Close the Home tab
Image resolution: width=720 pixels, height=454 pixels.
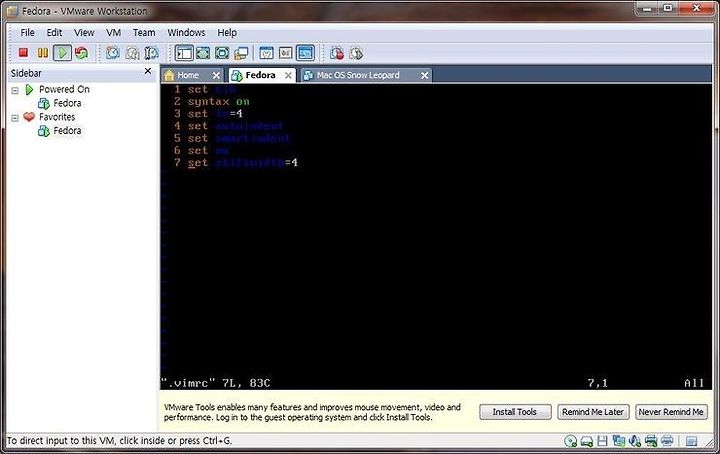click(216, 75)
